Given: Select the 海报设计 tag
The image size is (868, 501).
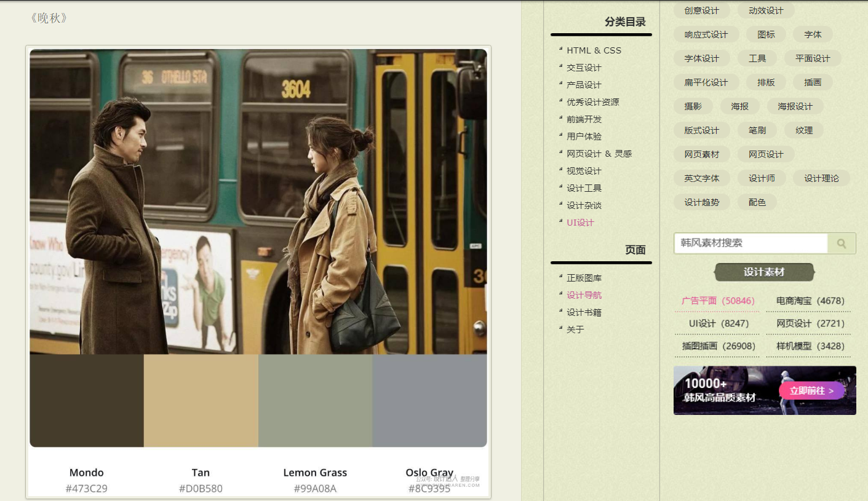Looking at the screenshot, I should [x=795, y=106].
